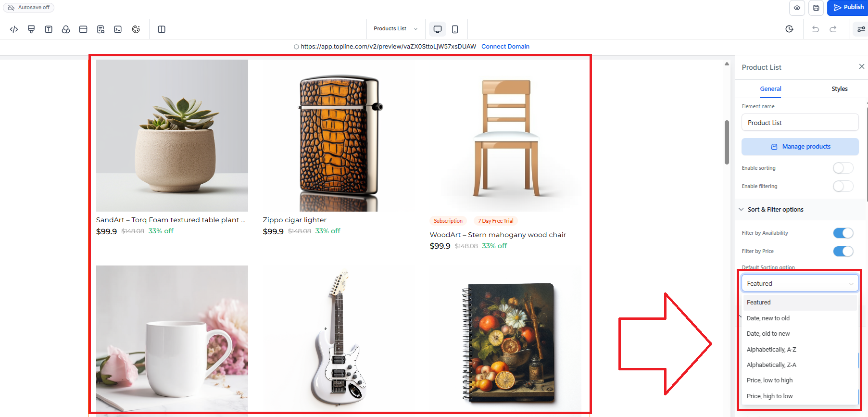
Task: Select the desktop view icon
Action: pyautogui.click(x=438, y=29)
